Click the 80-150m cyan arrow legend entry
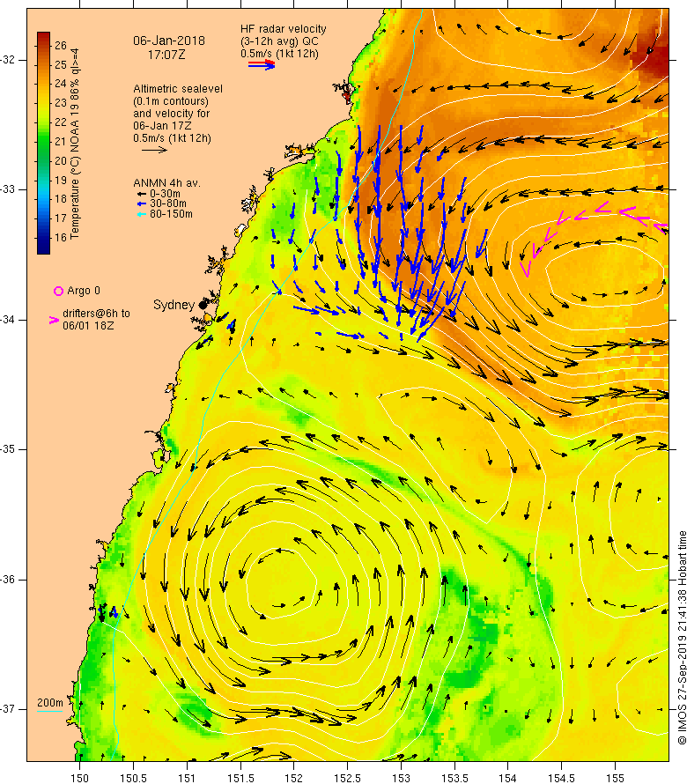 click(165, 214)
